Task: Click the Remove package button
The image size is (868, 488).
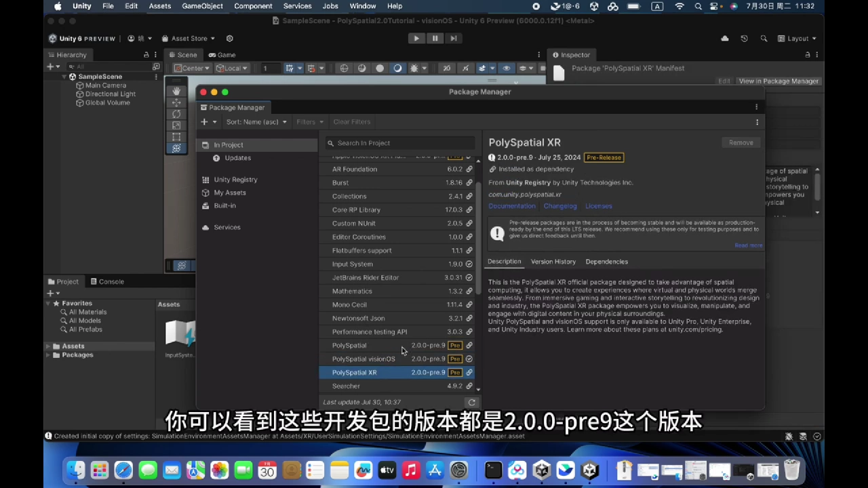Action: (x=741, y=142)
